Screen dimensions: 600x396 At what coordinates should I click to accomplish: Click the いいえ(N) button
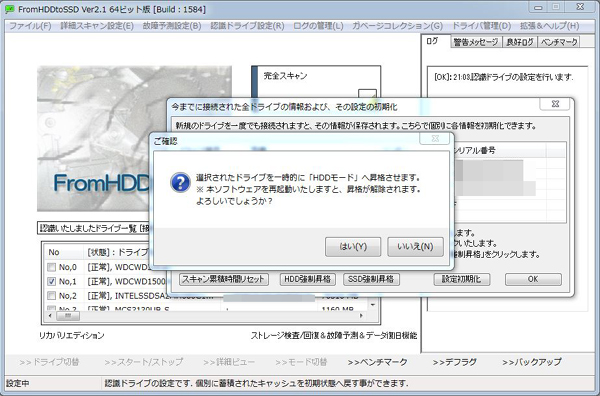[x=415, y=247]
